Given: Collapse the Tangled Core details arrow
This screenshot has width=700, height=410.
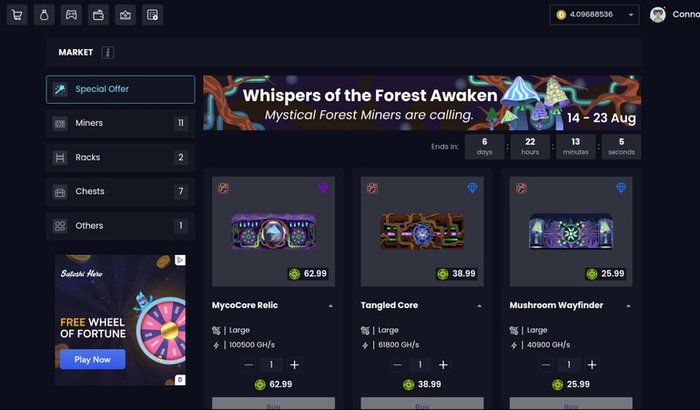Looking at the screenshot, I should pos(479,306).
